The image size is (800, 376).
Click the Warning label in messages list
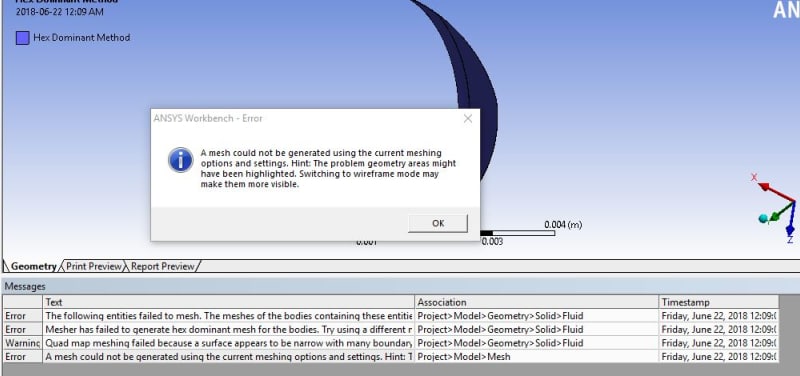(x=23, y=343)
